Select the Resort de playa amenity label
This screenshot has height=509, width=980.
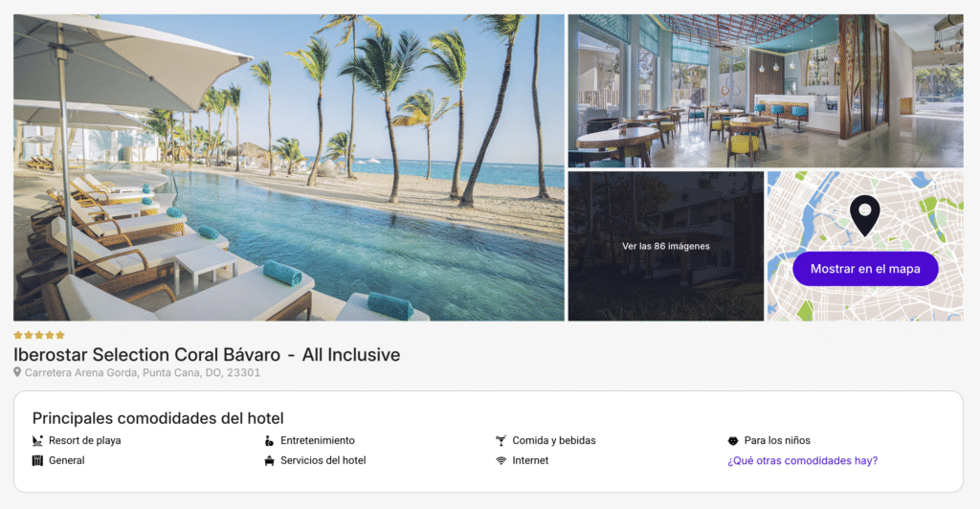85,441
